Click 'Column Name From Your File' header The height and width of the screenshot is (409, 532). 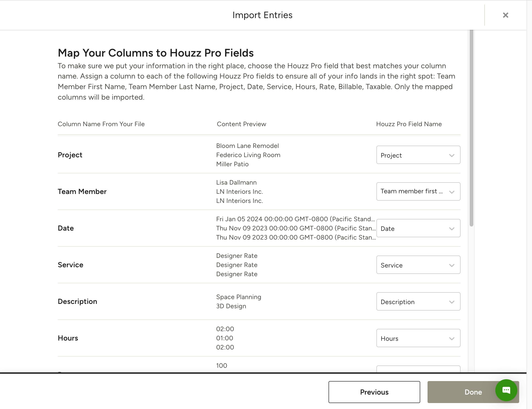101,124
